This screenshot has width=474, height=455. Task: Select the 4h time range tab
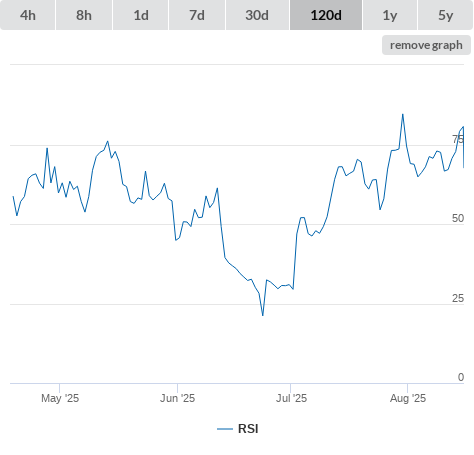(28, 15)
